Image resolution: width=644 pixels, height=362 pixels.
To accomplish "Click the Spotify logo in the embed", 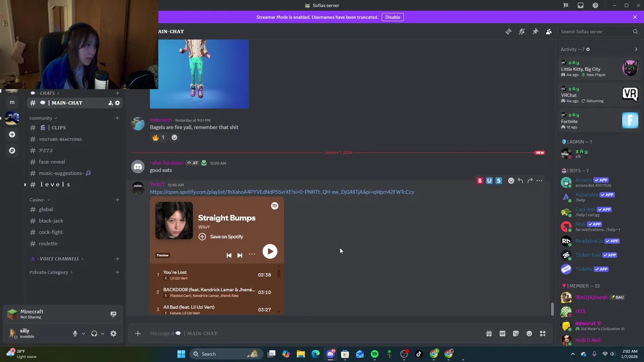I will pos(275,206).
